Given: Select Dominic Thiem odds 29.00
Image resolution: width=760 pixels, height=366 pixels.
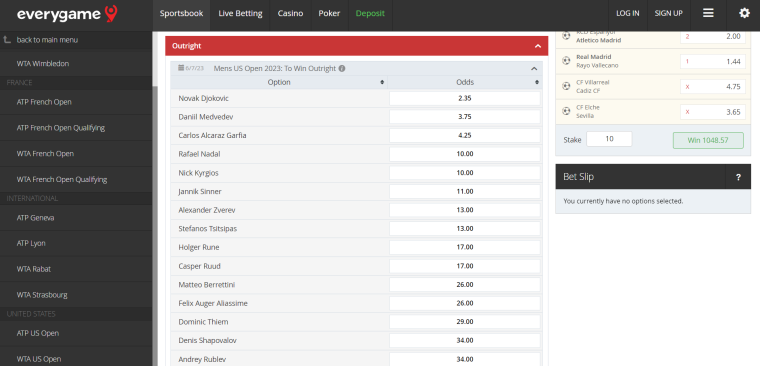Looking at the screenshot, I should [464, 322].
